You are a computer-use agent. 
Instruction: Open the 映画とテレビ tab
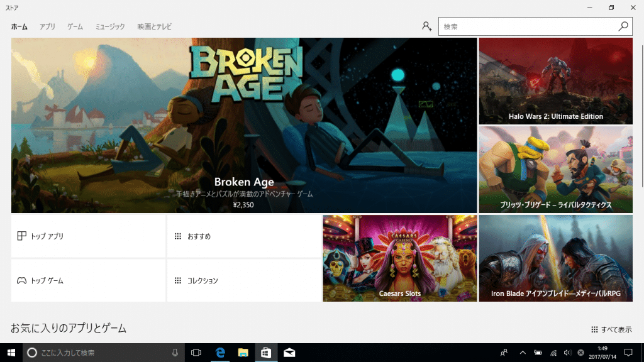pos(155,26)
